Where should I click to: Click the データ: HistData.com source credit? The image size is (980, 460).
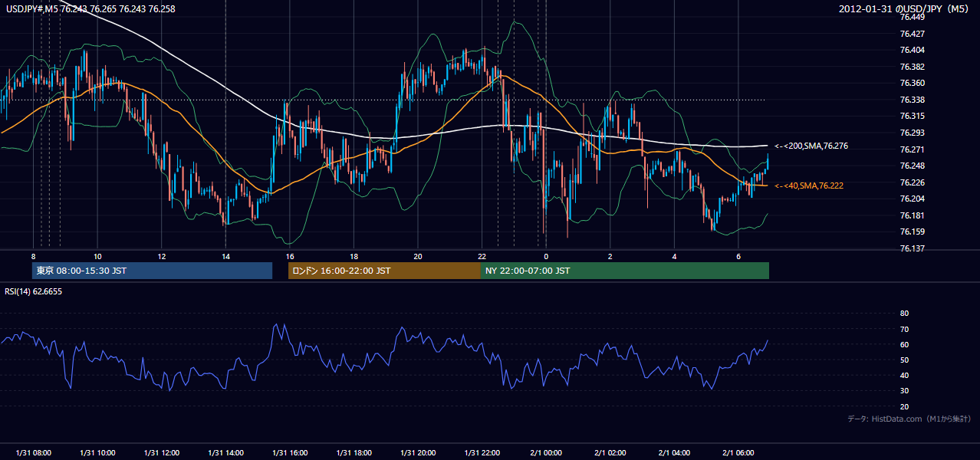pos(909,419)
